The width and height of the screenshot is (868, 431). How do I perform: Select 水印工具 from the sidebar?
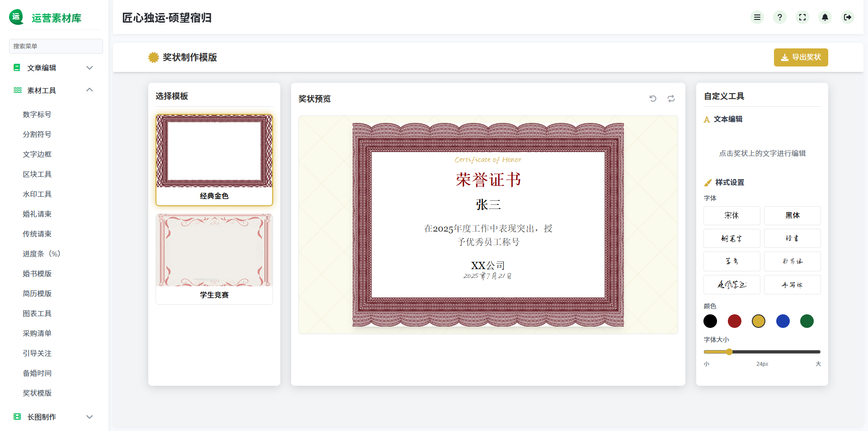pyautogui.click(x=37, y=194)
